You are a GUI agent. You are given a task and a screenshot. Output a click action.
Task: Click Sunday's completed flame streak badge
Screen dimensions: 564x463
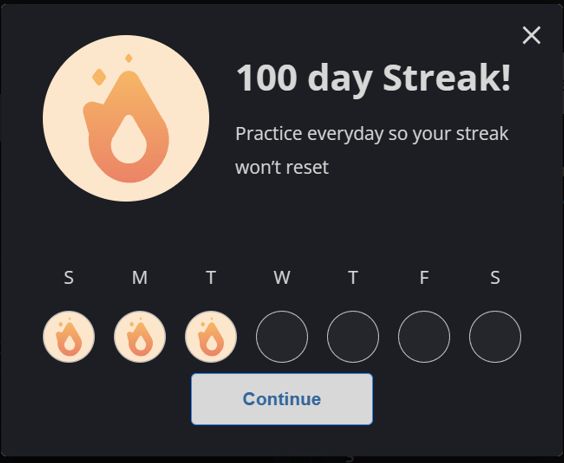[69, 337]
